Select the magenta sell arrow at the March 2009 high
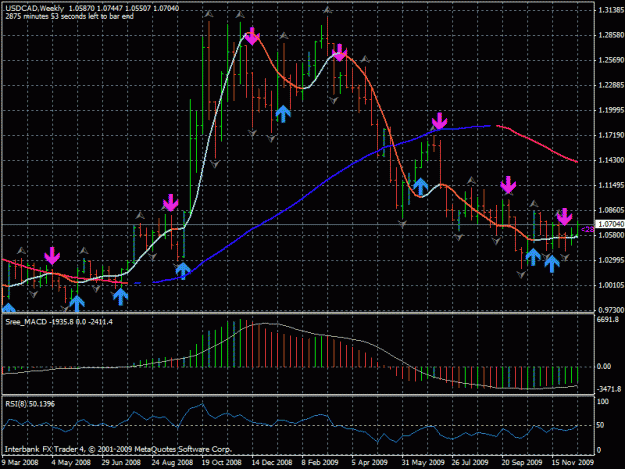Viewport: 625px width, 469px height. (339, 52)
